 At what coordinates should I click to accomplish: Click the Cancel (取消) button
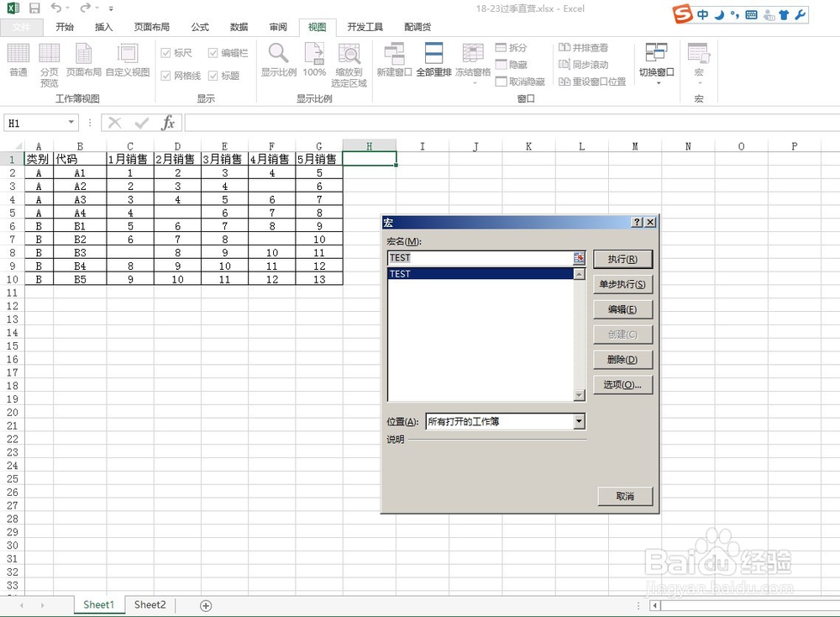coord(625,497)
